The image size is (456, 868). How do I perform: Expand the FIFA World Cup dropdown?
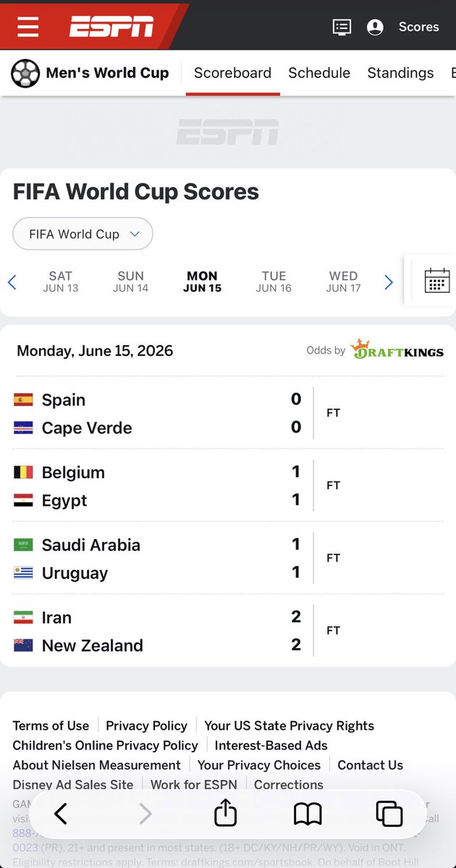pyautogui.click(x=83, y=234)
